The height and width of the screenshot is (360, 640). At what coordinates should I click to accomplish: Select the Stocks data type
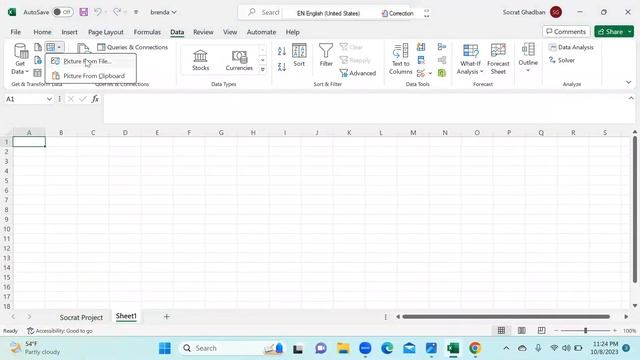[x=200, y=60]
